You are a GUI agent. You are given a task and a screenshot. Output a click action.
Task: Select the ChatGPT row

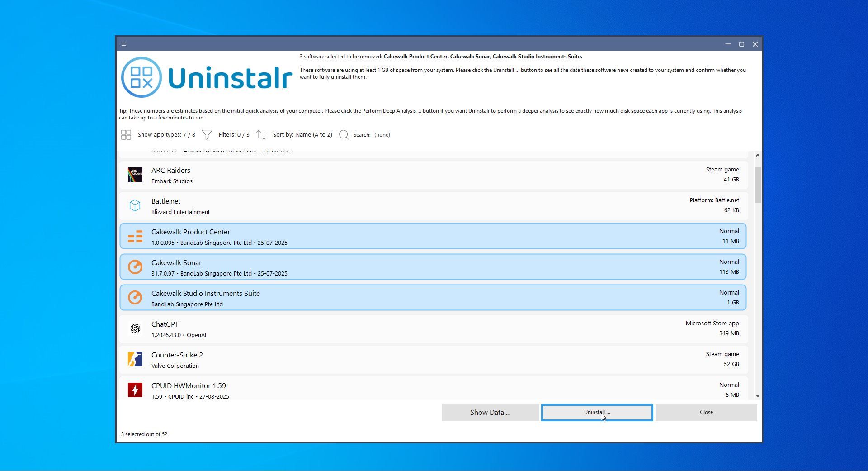coord(433,328)
